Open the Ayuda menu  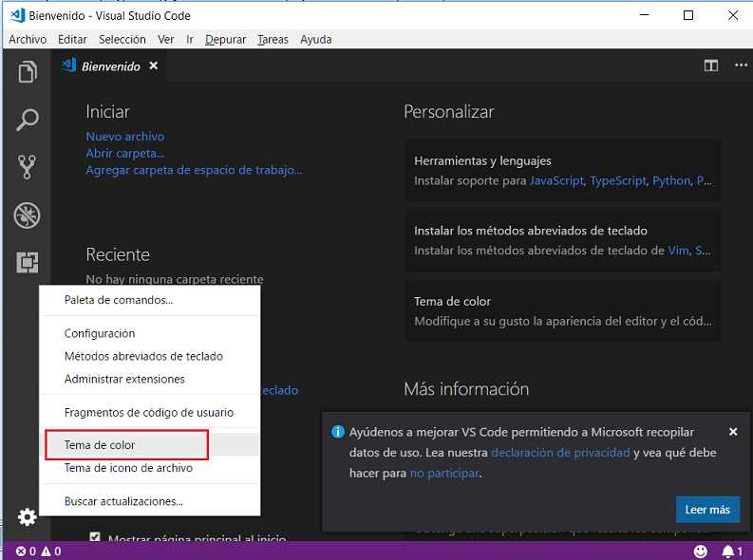point(316,39)
